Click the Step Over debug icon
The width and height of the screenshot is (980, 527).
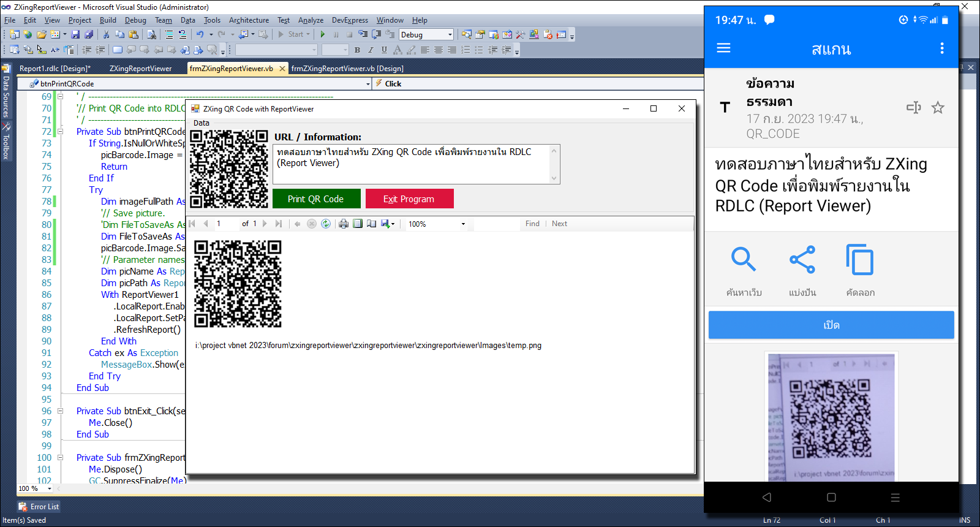[x=377, y=34]
